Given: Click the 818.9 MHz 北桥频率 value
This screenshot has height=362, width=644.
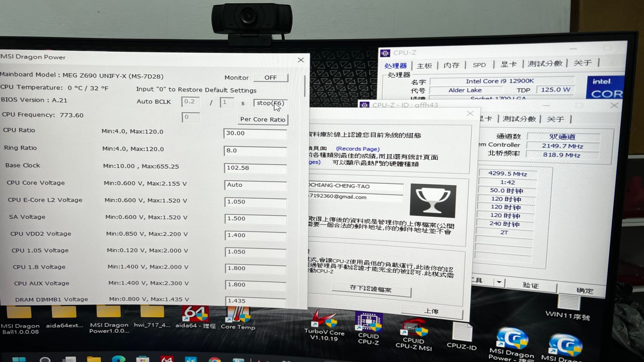Looking at the screenshot, I should (x=562, y=155).
